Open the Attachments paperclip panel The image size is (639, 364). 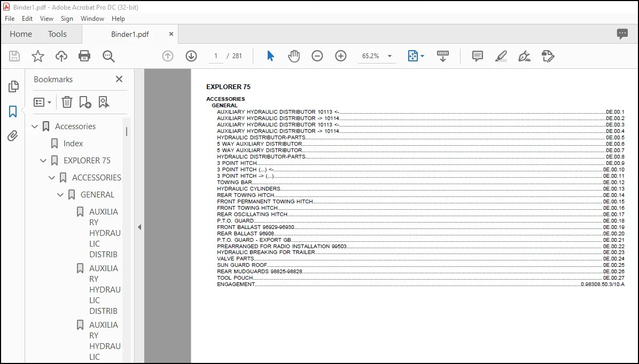[x=13, y=136]
